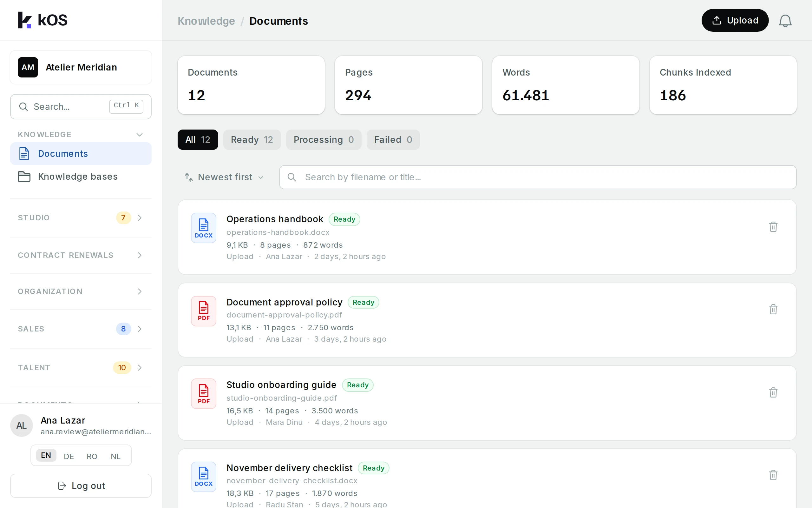Open the Studio onboarding guide PDF icon
This screenshot has width=812, height=508.
point(204,394)
